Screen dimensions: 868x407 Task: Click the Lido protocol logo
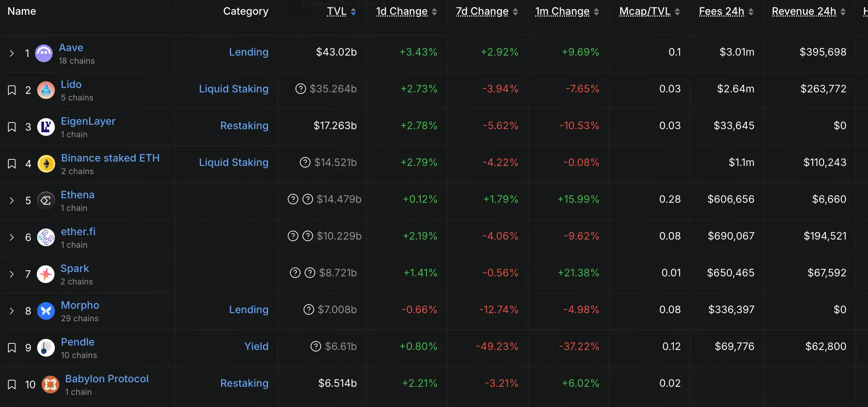(46, 90)
